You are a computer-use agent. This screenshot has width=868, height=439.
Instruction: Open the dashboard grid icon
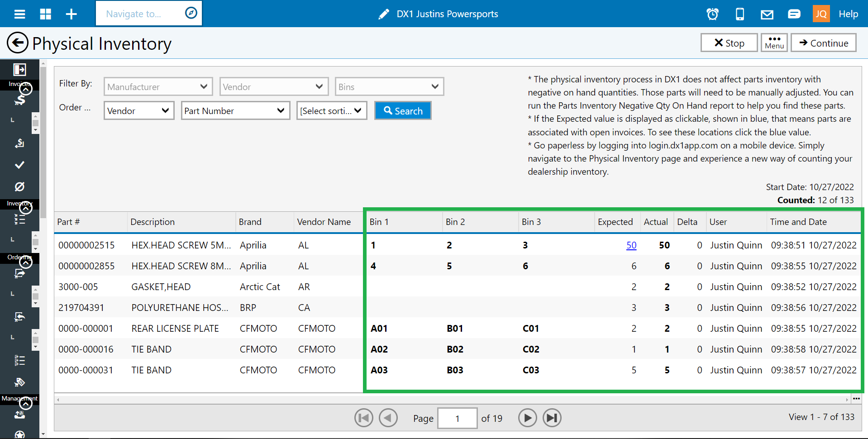pyautogui.click(x=45, y=14)
